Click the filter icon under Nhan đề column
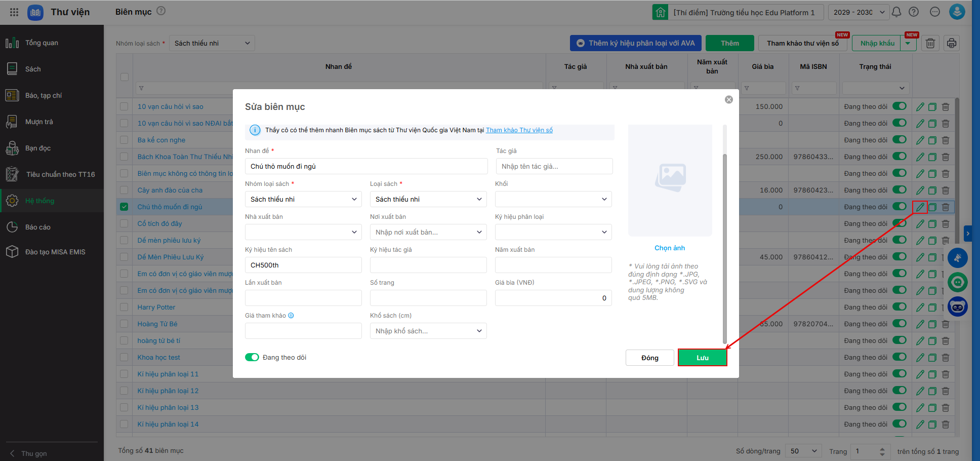 pos(141,88)
